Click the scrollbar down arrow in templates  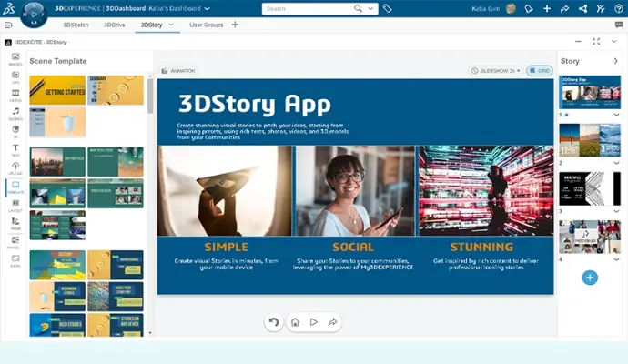(x=150, y=333)
